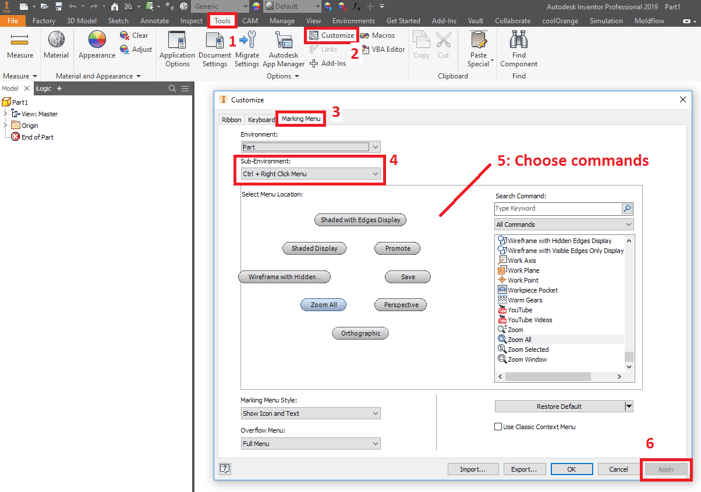
Task: Select Zoom Selected in command list
Action: [528, 349]
